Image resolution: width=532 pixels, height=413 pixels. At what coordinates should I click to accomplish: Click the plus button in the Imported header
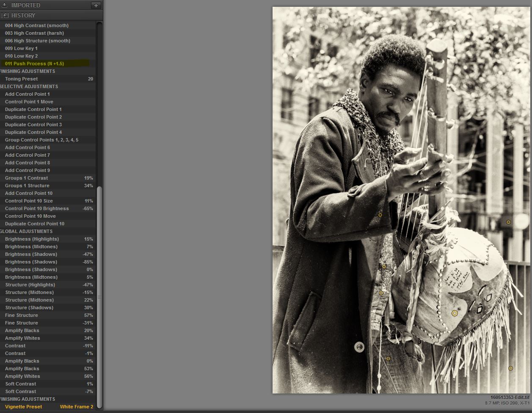click(96, 6)
